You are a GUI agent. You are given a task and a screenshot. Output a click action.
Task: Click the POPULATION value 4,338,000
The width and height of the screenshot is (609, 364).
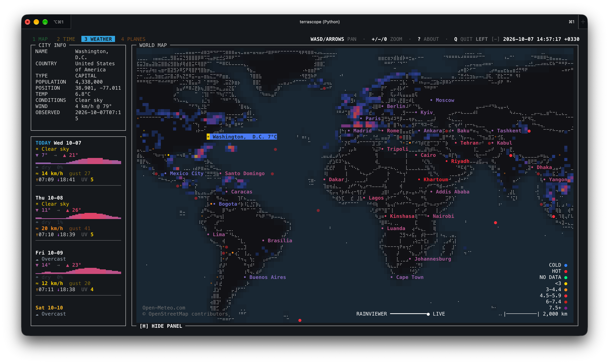(89, 82)
